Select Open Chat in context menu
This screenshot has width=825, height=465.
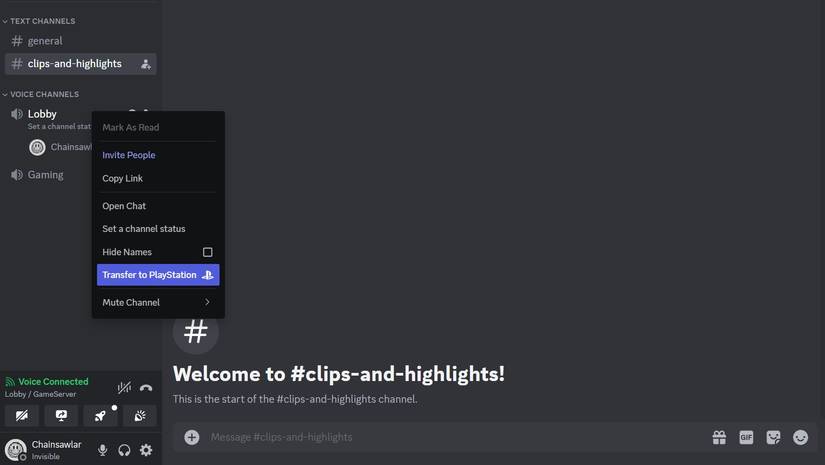(158, 206)
